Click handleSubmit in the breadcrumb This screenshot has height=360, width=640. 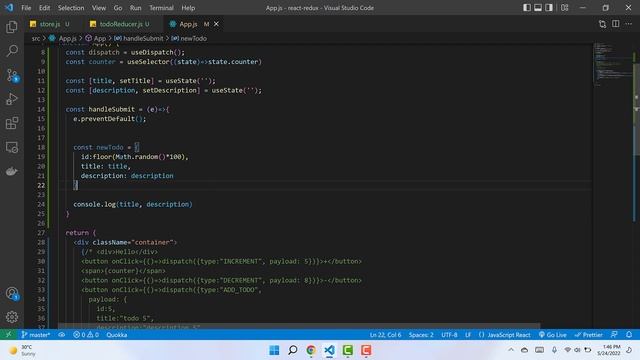143,38
